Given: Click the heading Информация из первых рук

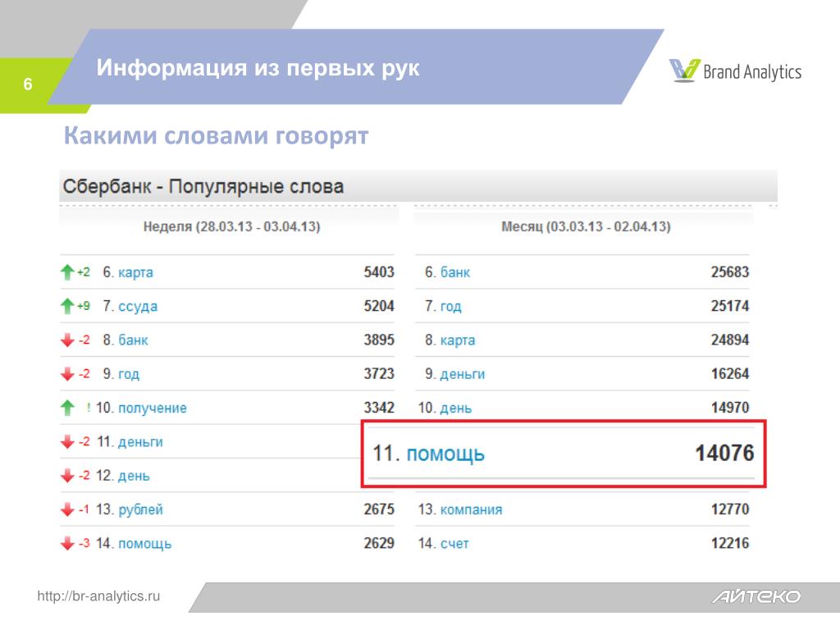Looking at the screenshot, I should tap(258, 68).
